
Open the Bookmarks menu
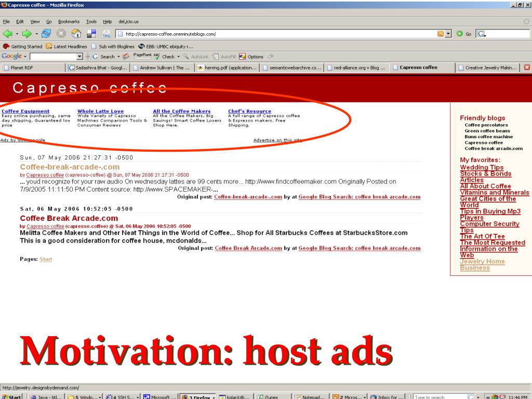[x=69, y=21]
